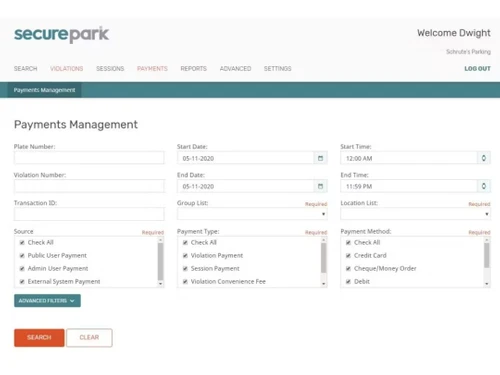Viewport: 500px width, 375px height.
Task: Uncheck External System Payment
Action: 22,281
